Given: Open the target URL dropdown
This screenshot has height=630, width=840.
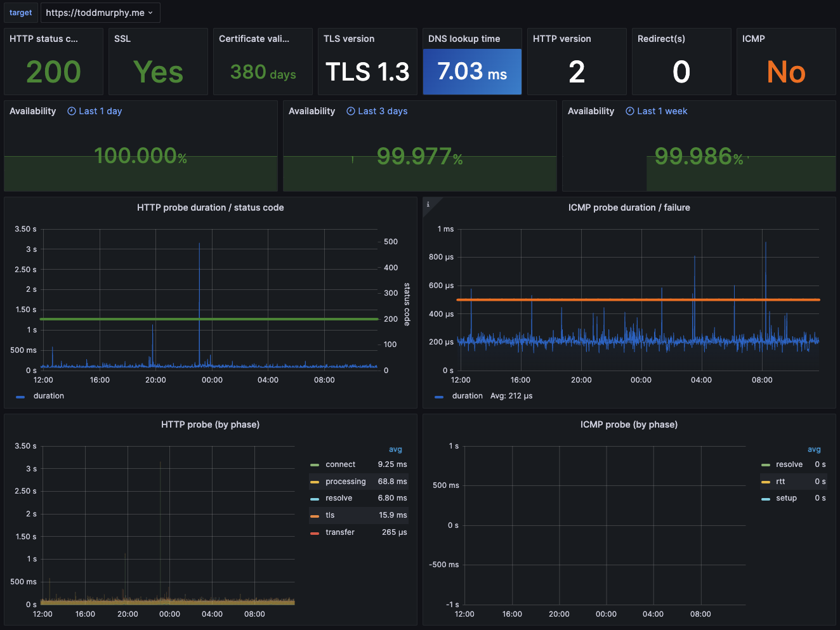Looking at the screenshot, I should click(100, 13).
